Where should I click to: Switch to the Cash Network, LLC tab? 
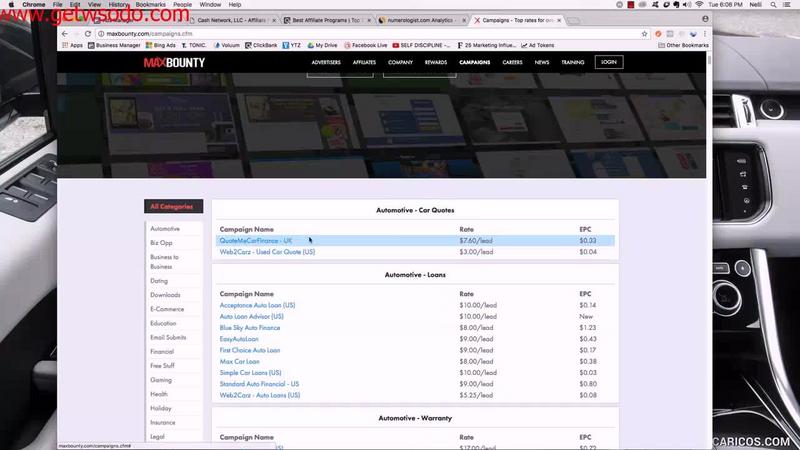click(x=234, y=20)
